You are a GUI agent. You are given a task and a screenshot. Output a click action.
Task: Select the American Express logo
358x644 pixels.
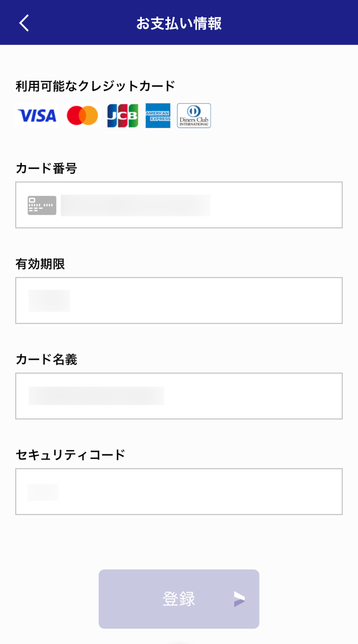coord(158,116)
